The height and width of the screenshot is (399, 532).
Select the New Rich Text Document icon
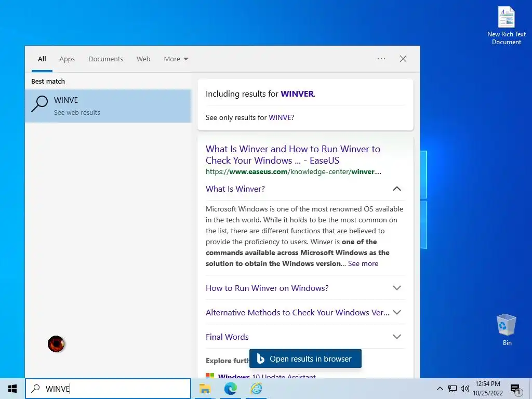(506, 26)
